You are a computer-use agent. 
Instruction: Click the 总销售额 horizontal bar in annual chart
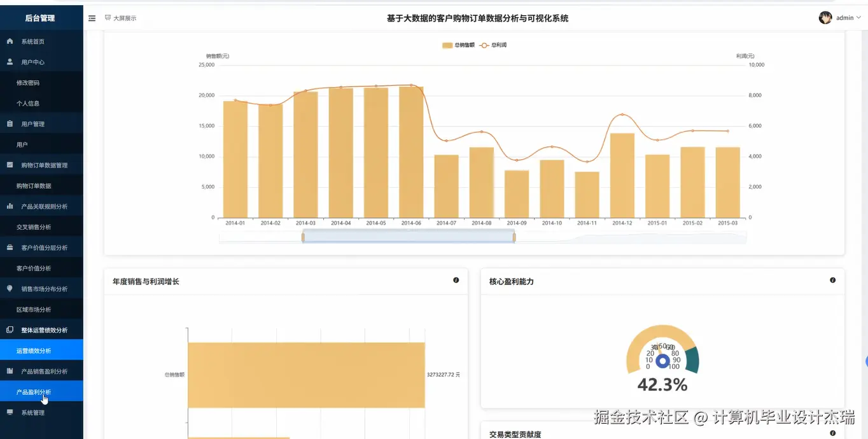click(x=306, y=375)
